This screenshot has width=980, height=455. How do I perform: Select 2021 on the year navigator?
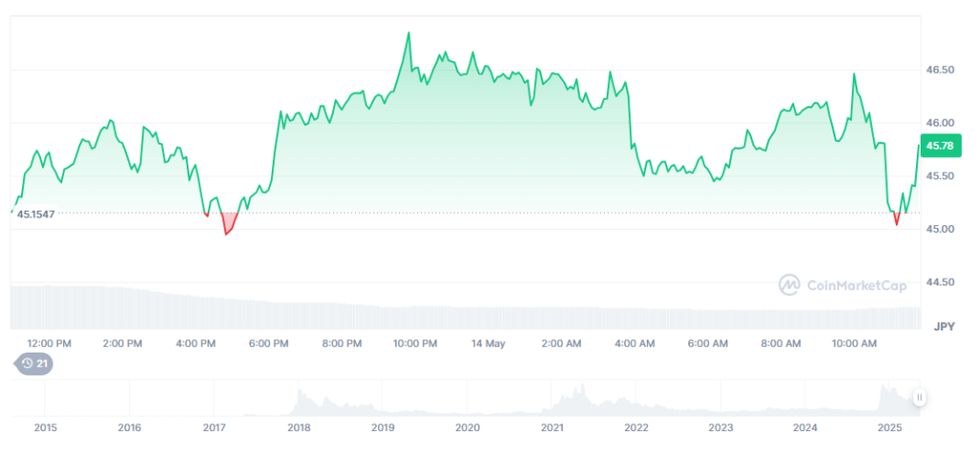552,427
